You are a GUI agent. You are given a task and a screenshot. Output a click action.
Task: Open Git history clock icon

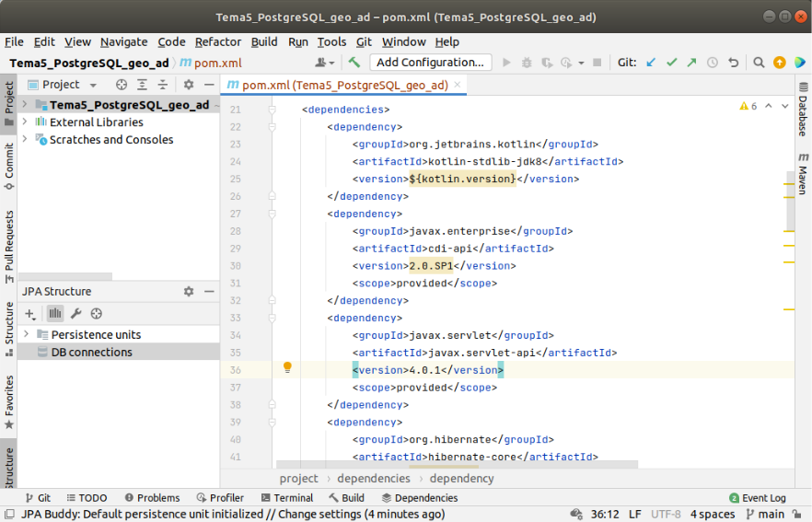pos(713,63)
